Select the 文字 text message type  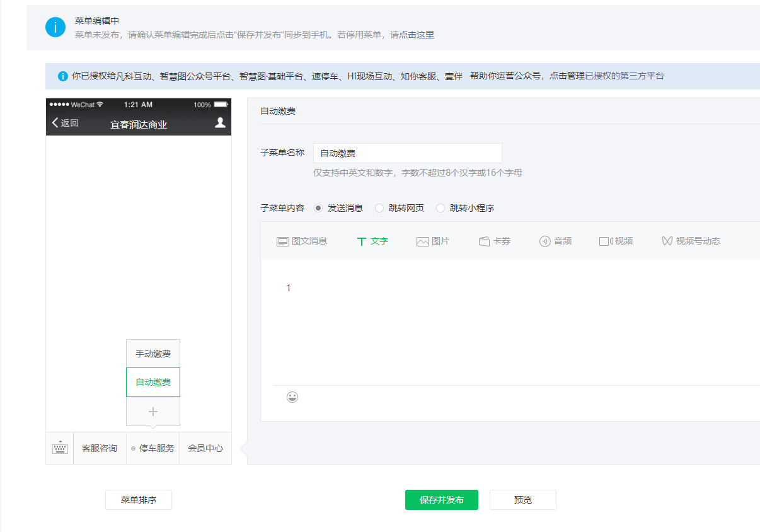[x=372, y=241]
